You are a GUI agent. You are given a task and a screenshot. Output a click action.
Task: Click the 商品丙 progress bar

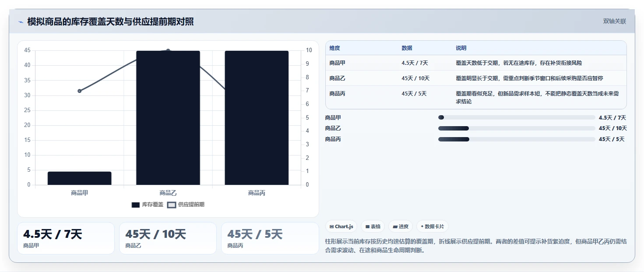pyautogui.click(x=517, y=139)
